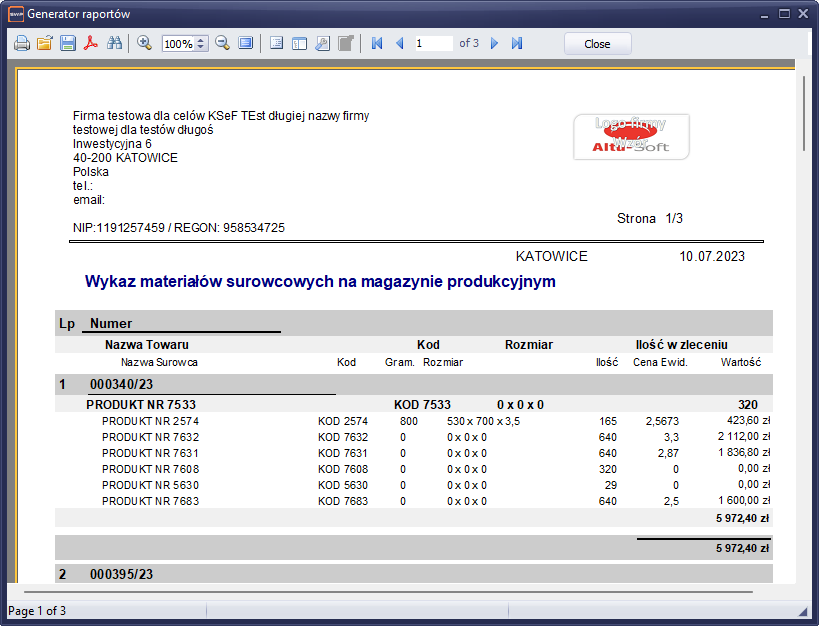Click the page number input field
This screenshot has width=819, height=626.
(433, 44)
